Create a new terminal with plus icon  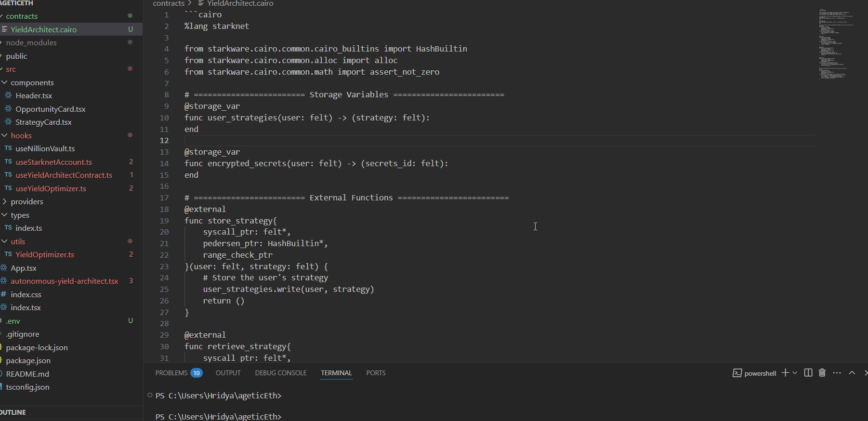[785, 372]
